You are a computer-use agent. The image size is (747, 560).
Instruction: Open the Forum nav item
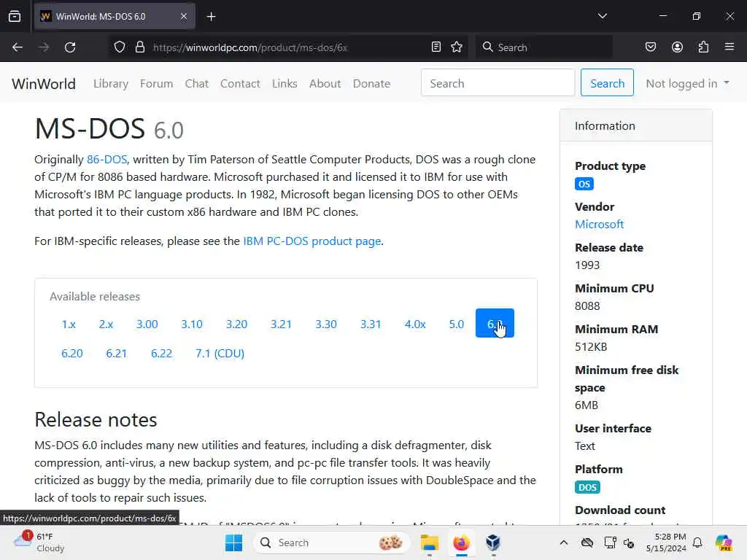pos(156,83)
